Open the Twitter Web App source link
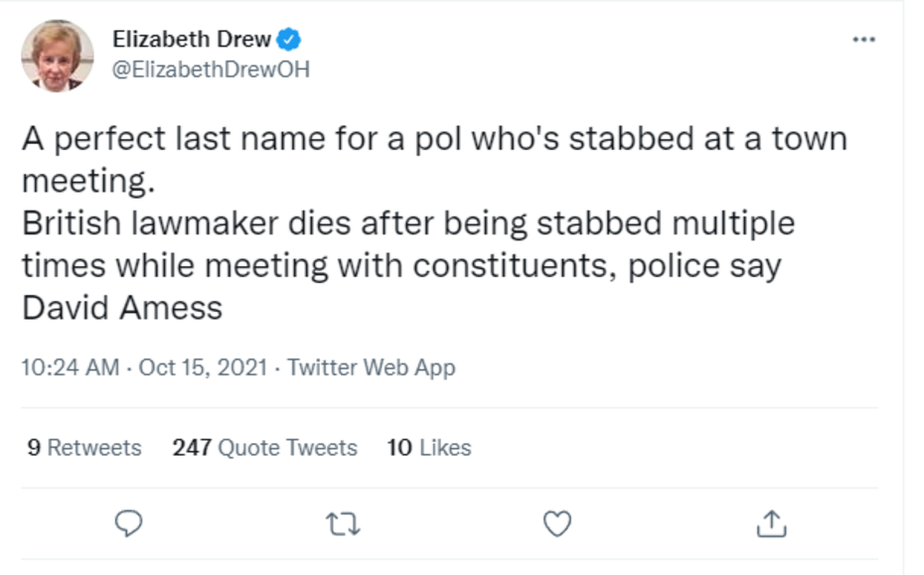The image size is (924, 575). 372,367
